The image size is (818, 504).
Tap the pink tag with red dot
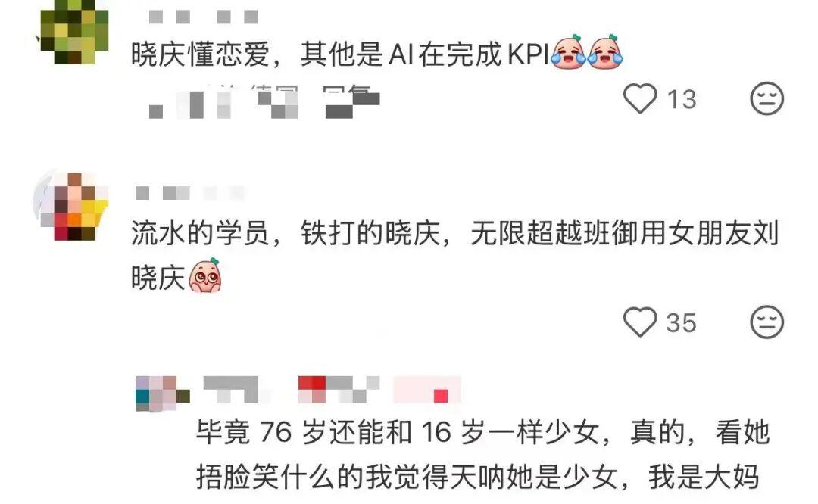click(x=427, y=389)
